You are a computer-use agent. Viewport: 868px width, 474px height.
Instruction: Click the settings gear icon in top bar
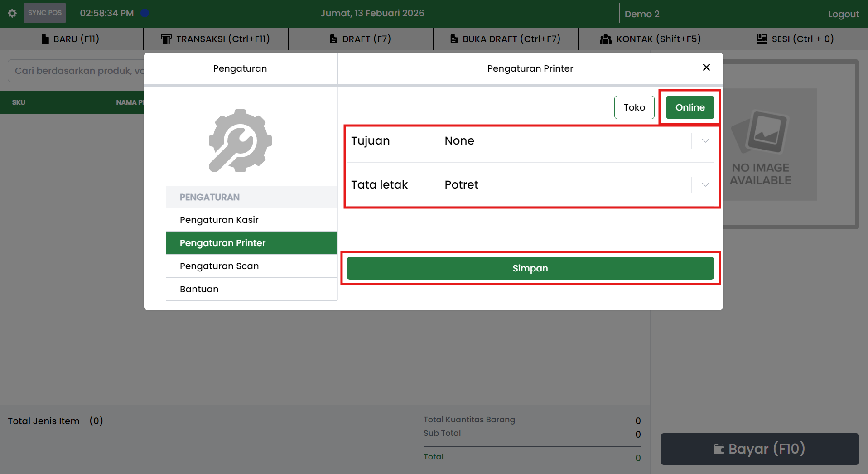click(x=12, y=13)
